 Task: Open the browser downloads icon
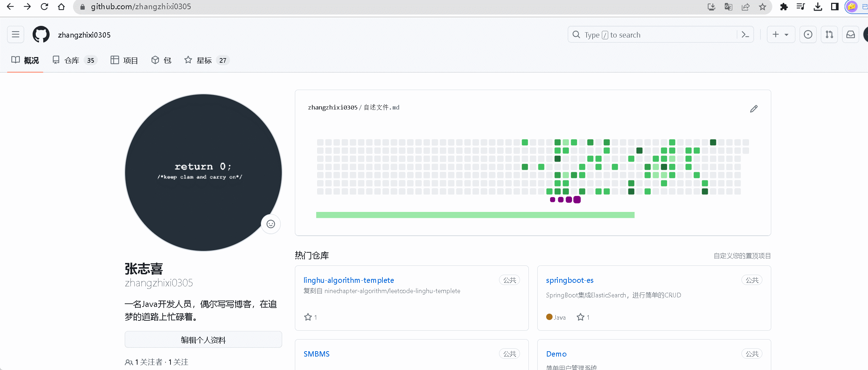coord(818,7)
